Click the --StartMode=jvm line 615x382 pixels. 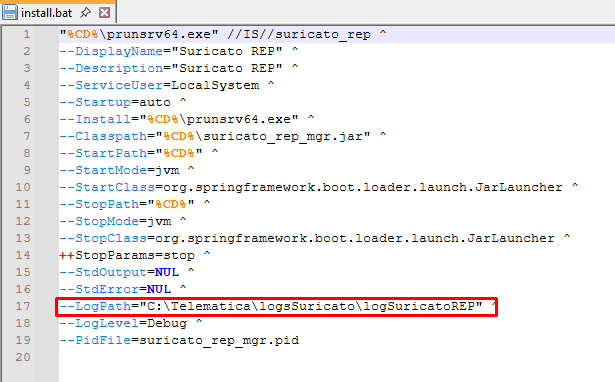click(x=127, y=170)
